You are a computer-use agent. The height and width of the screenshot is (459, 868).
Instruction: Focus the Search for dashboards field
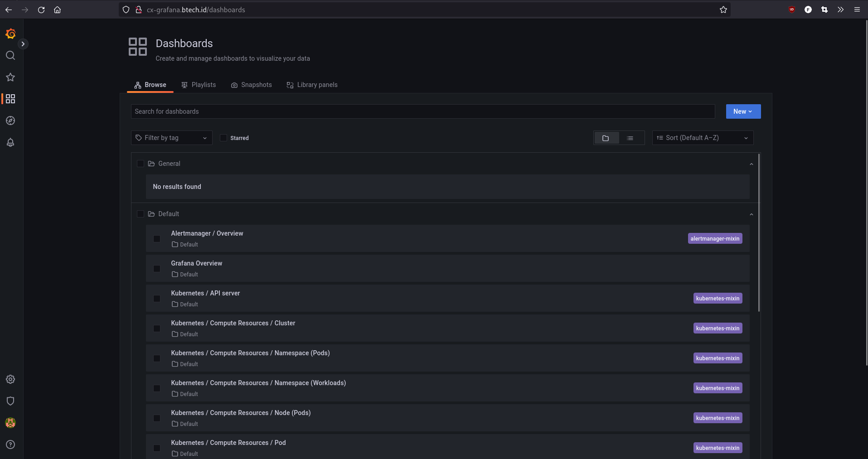pyautogui.click(x=423, y=111)
